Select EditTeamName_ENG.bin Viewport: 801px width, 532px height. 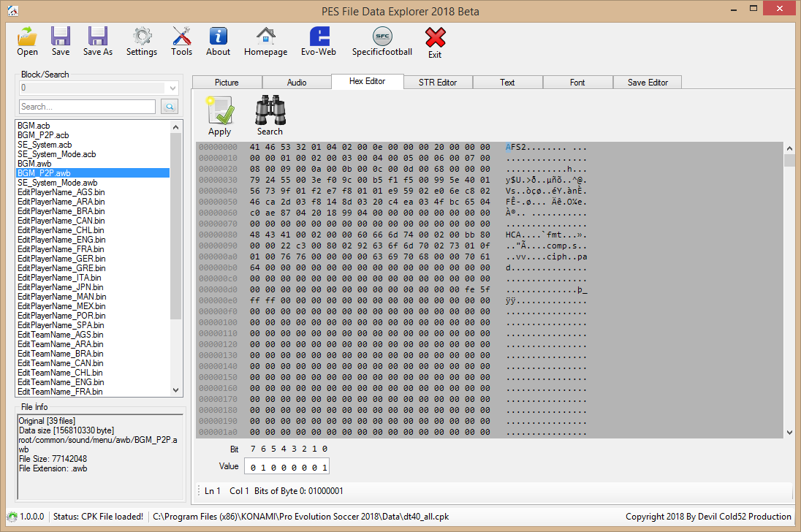[60, 382]
